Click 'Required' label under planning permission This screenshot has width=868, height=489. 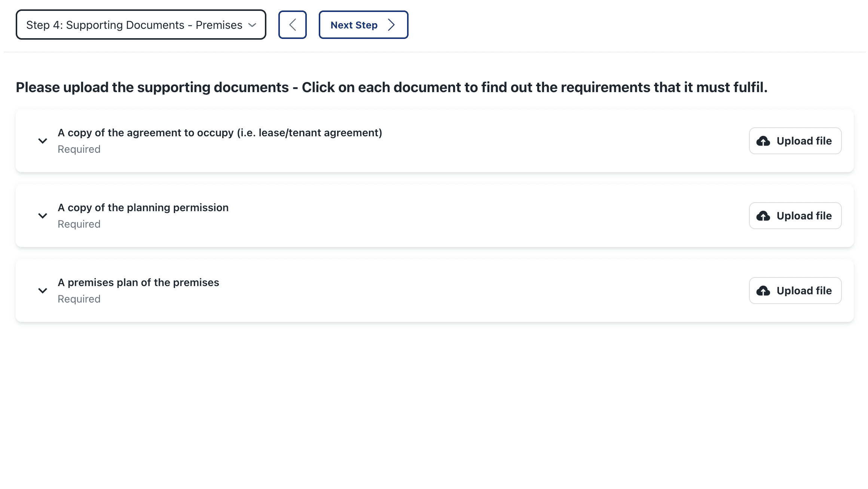79,224
